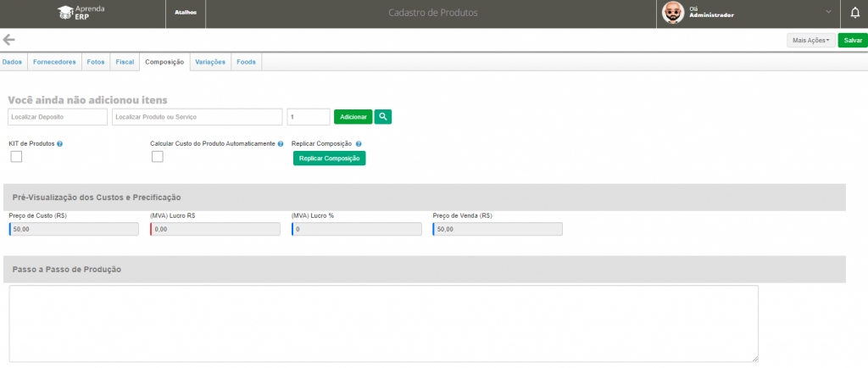Click the green magnifier search icon
Viewport: 868px width, 368px height.
tap(383, 116)
